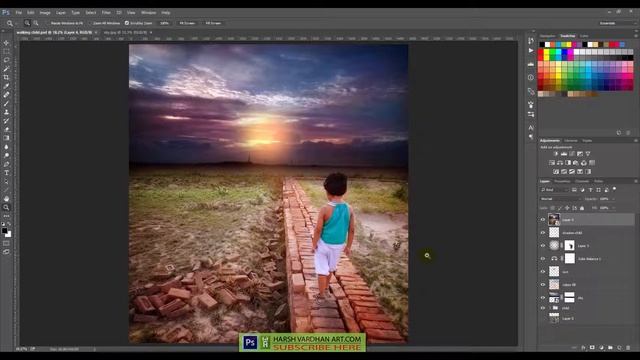This screenshot has height=360, width=640.
Task: Select the History Brush tool
Action: pos(6,121)
